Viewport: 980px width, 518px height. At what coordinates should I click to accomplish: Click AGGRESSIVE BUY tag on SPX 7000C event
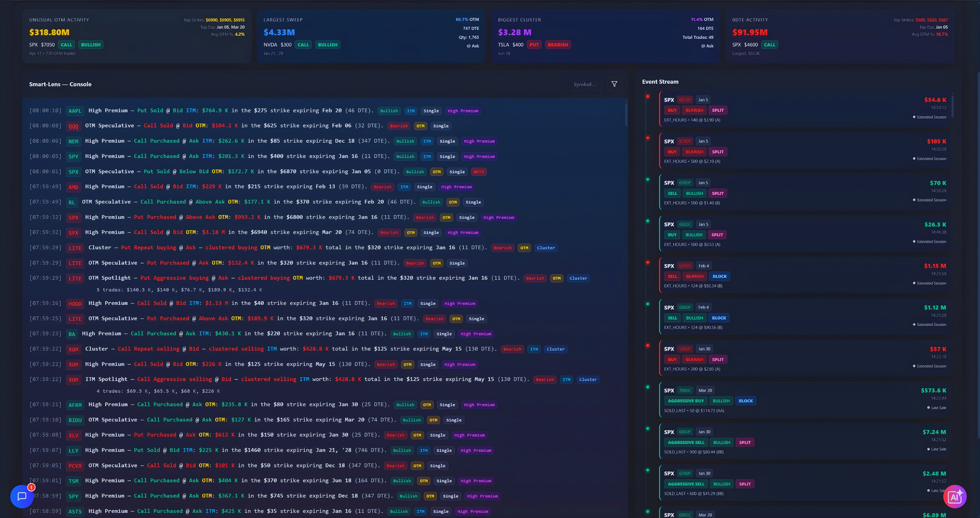tap(686, 401)
